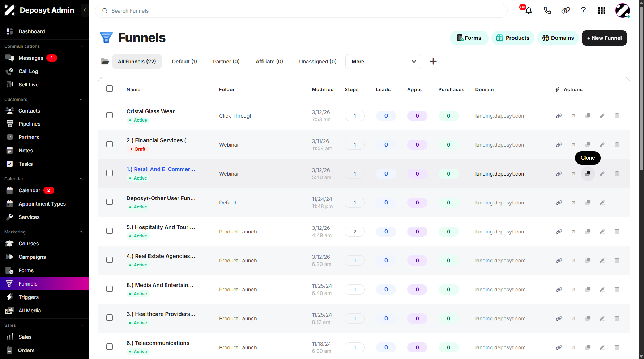Click the phone dialer icon in header
This screenshot has width=644, height=359.
coord(547,10)
